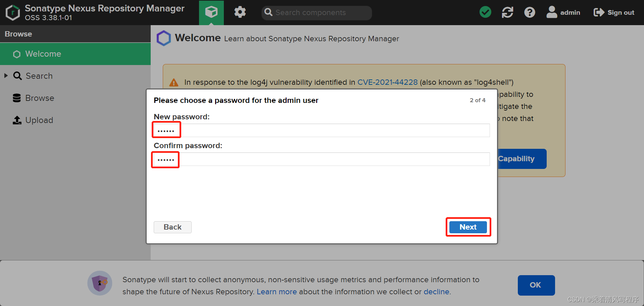The width and height of the screenshot is (644, 306).
Task: Open the Browse cube mode icon
Action: point(211,12)
